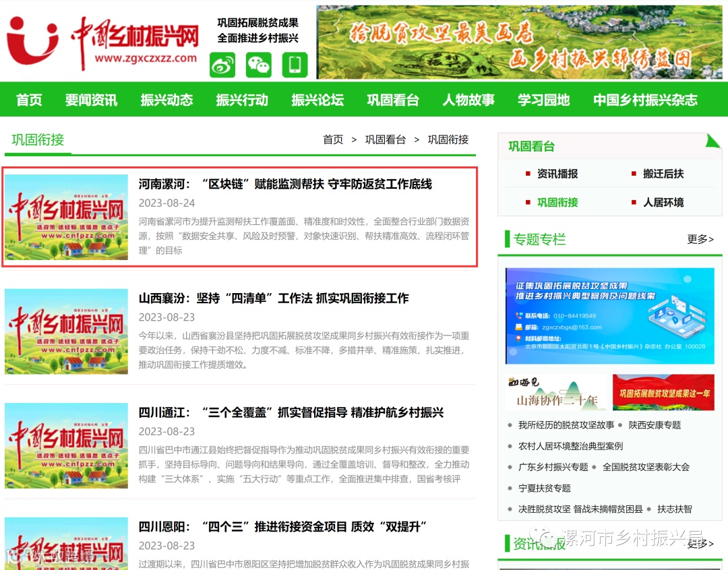
Task: Open 农村人居环境整治典型案例 link
Action: 571,446
